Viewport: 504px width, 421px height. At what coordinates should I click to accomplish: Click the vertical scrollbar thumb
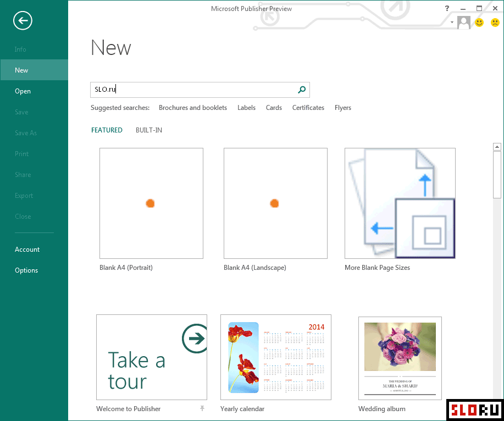(497, 175)
